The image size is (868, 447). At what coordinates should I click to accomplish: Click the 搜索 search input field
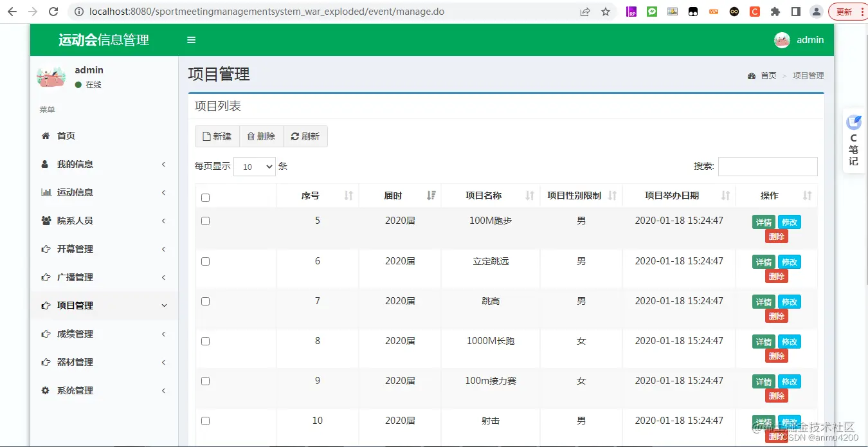tap(768, 167)
